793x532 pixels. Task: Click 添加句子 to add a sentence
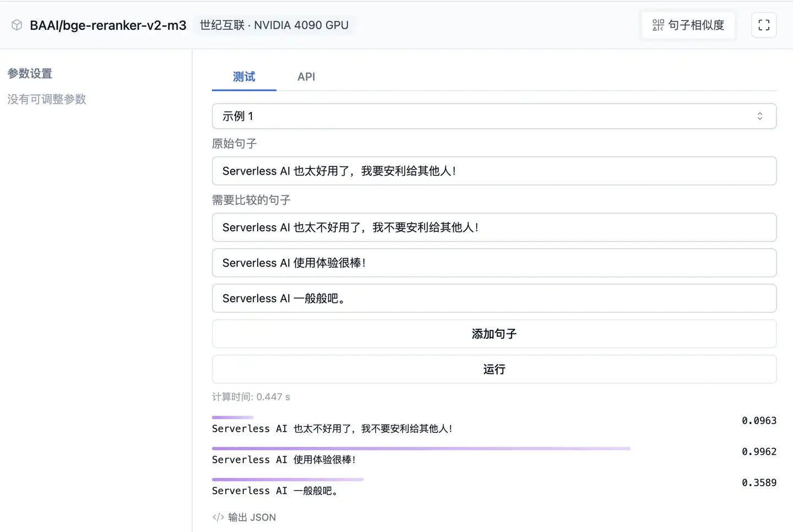pyautogui.click(x=494, y=334)
